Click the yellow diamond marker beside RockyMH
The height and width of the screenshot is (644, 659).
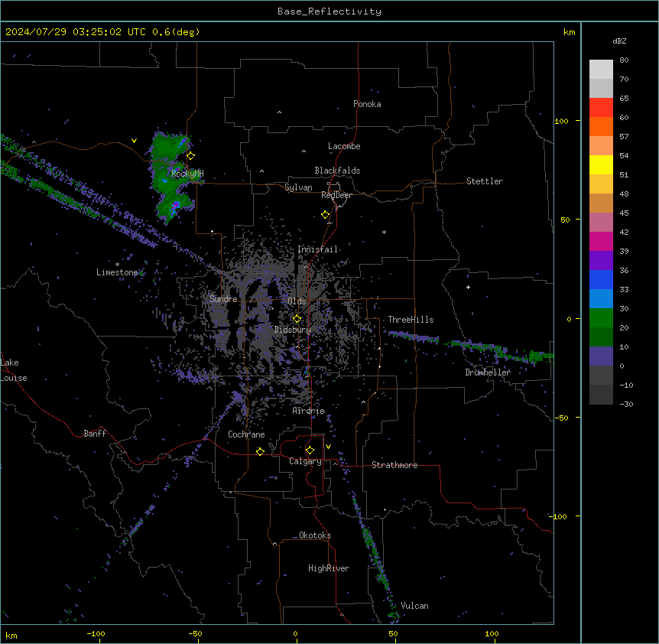(191, 155)
